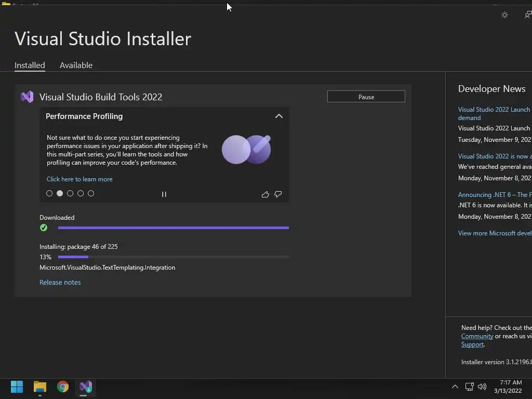Open the Announcing .NET 6 news link
Image resolution: width=532 pixels, height=399 pixels.
(x=495, y=195)
